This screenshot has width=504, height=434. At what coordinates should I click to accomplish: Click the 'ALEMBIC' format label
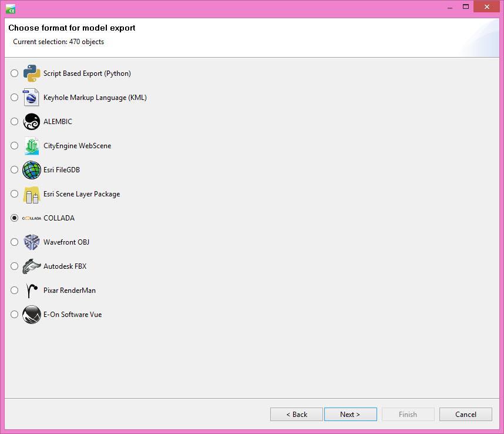click(58, 122)
